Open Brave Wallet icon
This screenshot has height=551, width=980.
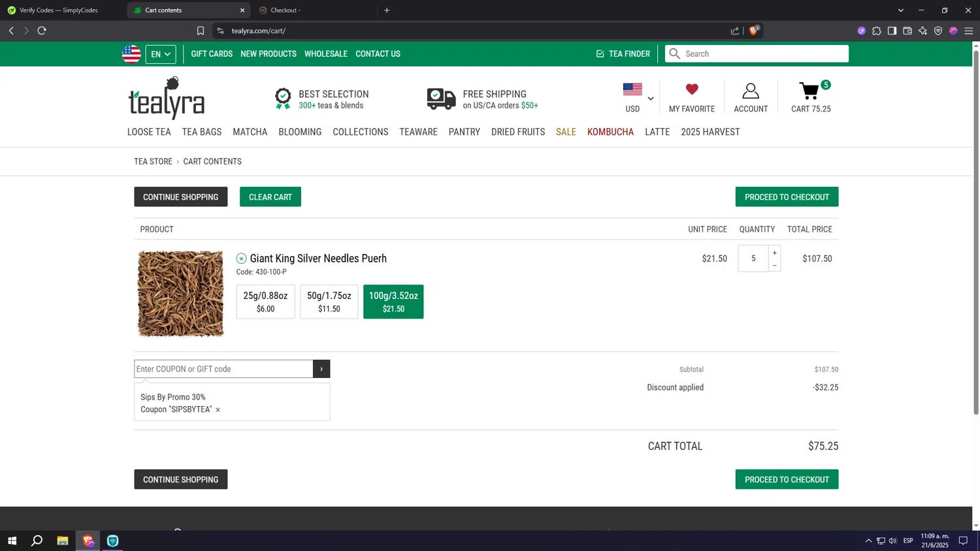907,31
